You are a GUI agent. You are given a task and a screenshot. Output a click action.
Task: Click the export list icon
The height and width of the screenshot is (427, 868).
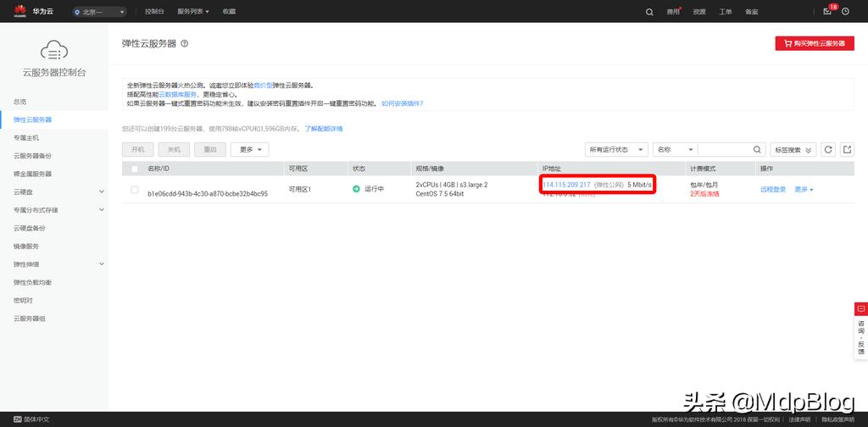[847, 149]
